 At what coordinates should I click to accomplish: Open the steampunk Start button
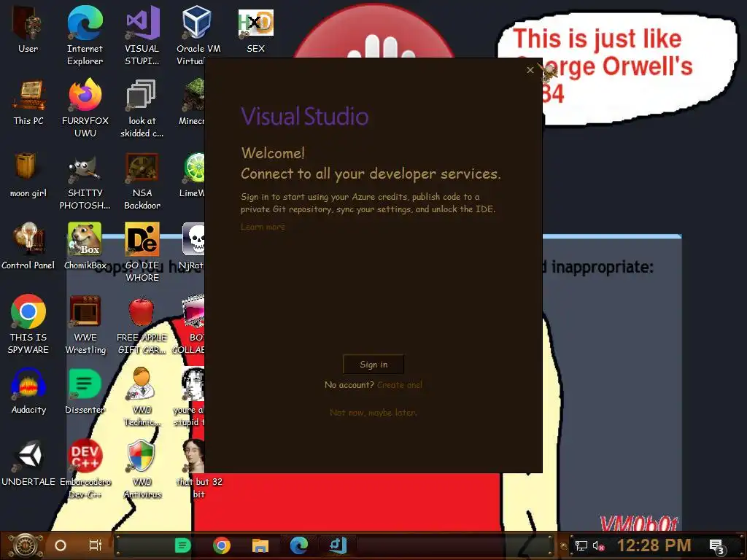click(26, 545)
